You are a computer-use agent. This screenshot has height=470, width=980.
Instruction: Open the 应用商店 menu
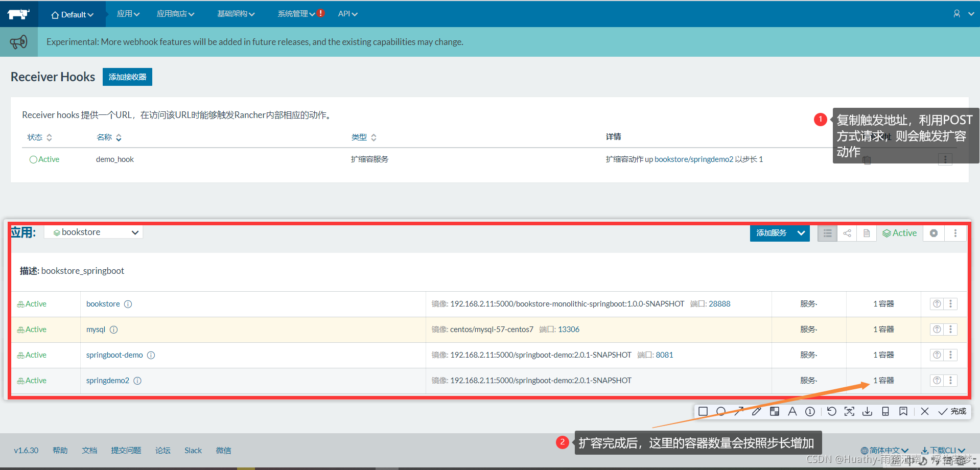[x=175, y=14]
